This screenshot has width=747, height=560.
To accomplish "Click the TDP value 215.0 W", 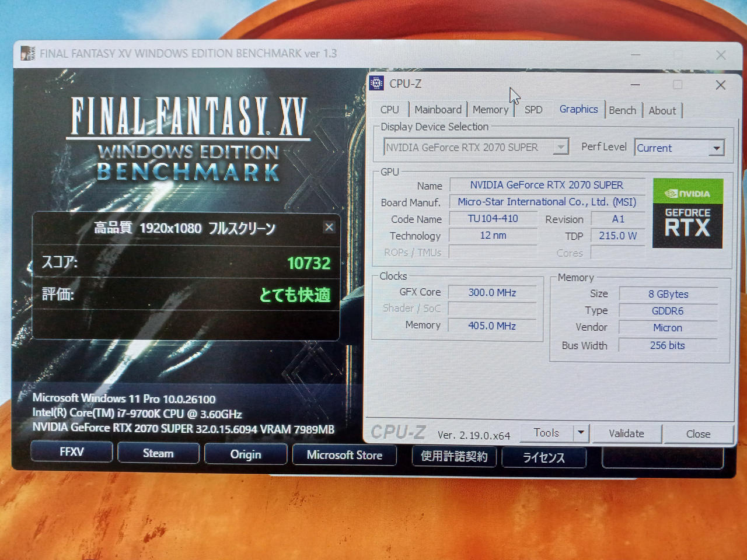I will tap(618, 236).
